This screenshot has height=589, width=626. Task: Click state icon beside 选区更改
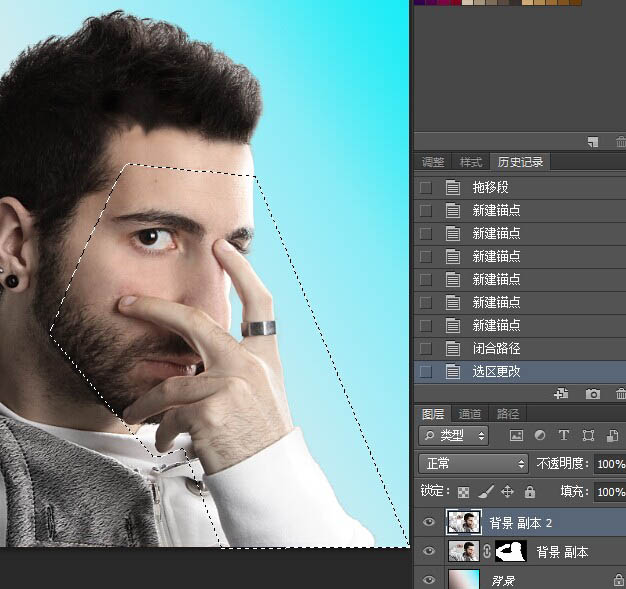point(452,371)
